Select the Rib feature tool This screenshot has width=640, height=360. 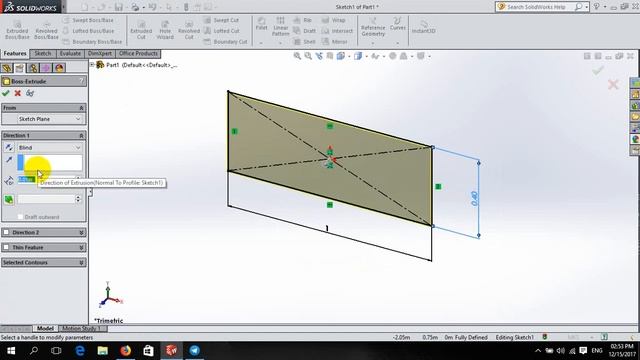[x=302, y=20]
